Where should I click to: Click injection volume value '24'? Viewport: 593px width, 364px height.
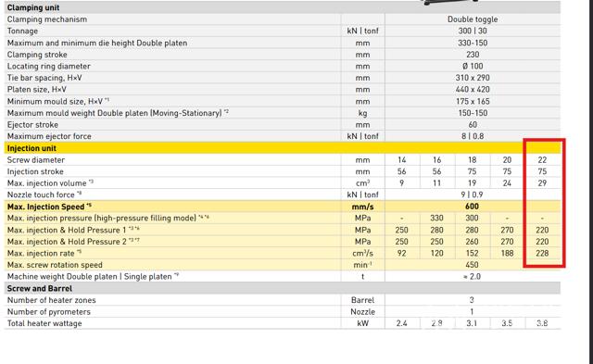[x=507, y=183]
